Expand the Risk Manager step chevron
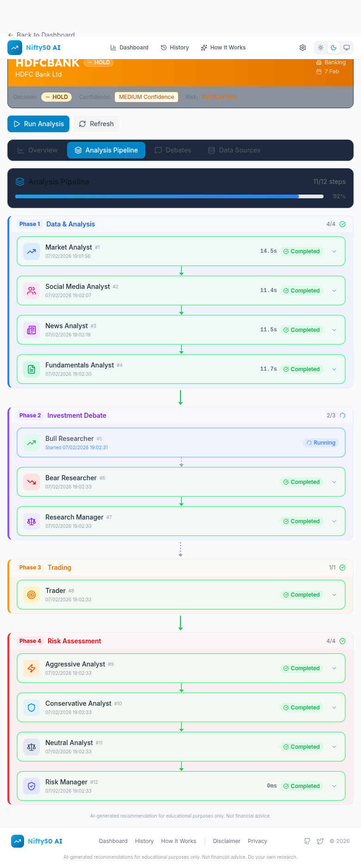Screen dimensions: 361x868 (334, 786)
